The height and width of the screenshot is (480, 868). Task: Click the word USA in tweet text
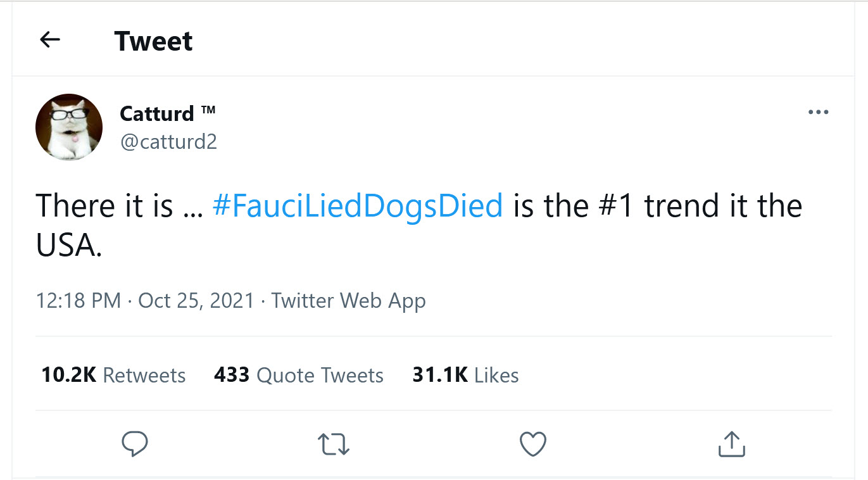(x=68, y=246)
